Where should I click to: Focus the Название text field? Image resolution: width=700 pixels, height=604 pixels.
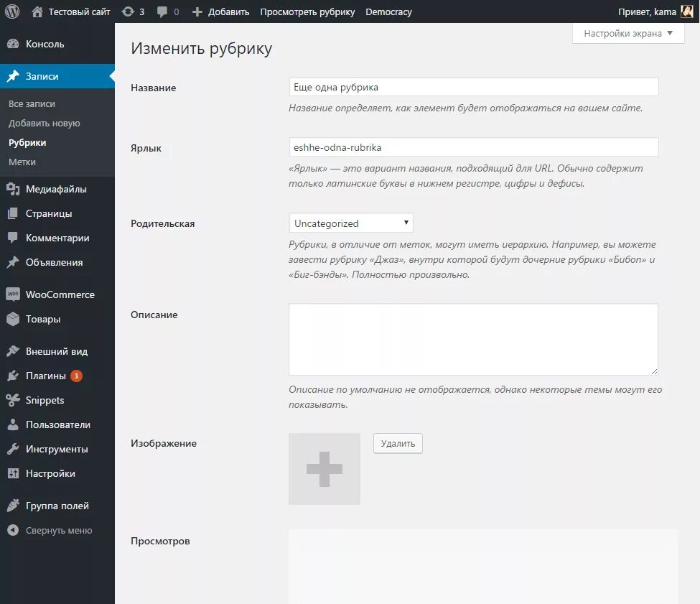[x=474, y=87]
